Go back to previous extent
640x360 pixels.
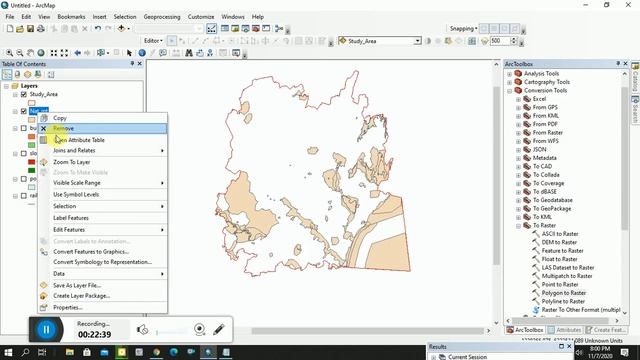pos(77,53)
